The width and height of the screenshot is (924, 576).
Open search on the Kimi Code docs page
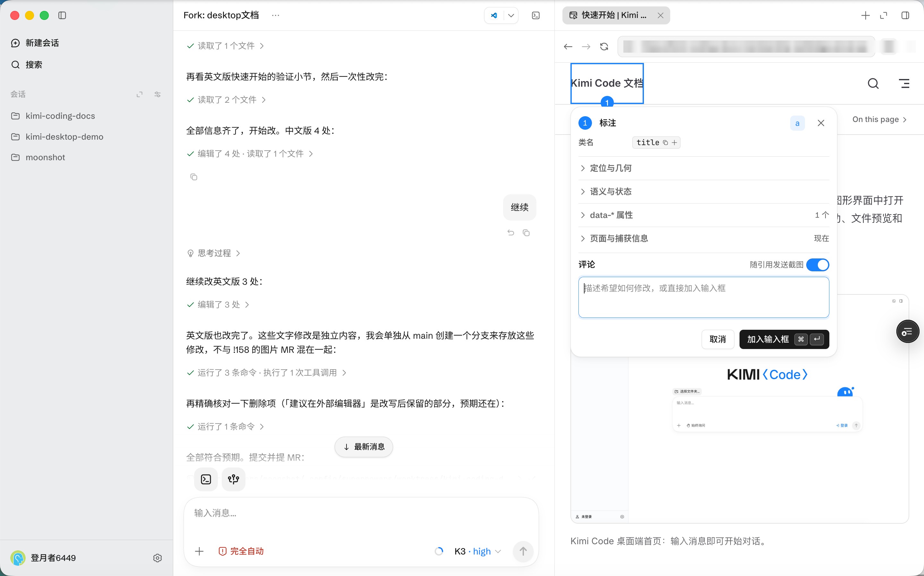click(873, 83)
